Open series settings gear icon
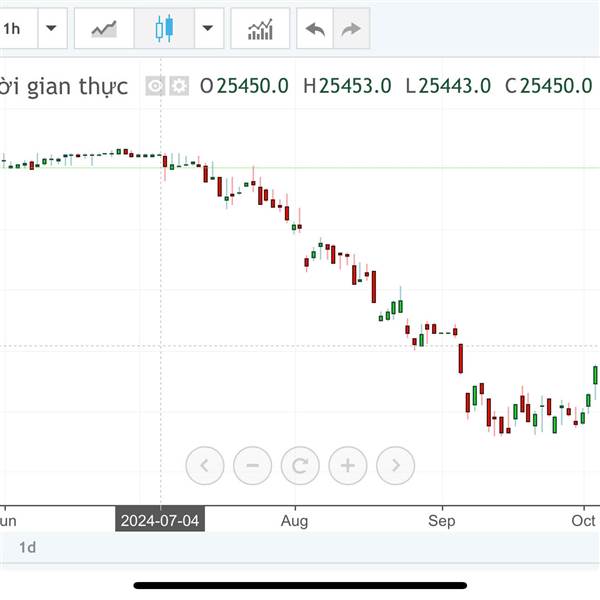Image resolution: width=600 pixels, height=600 pixels. tap(179, 86)
